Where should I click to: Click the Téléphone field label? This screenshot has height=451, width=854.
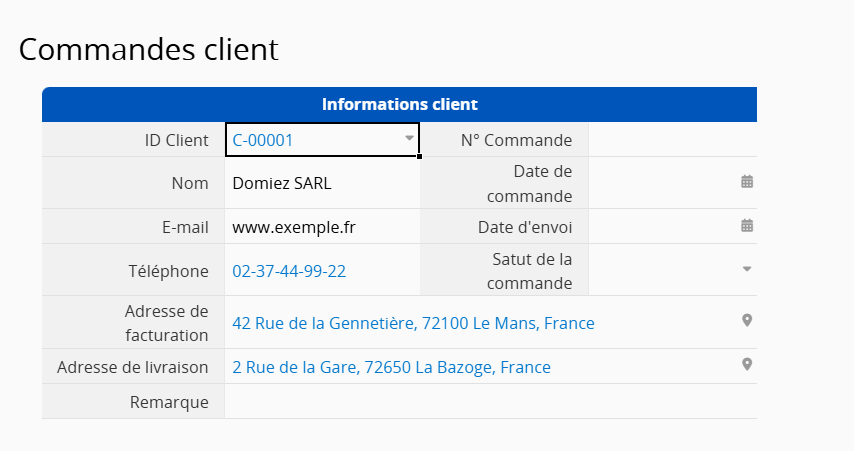click(x=172, y=271)
